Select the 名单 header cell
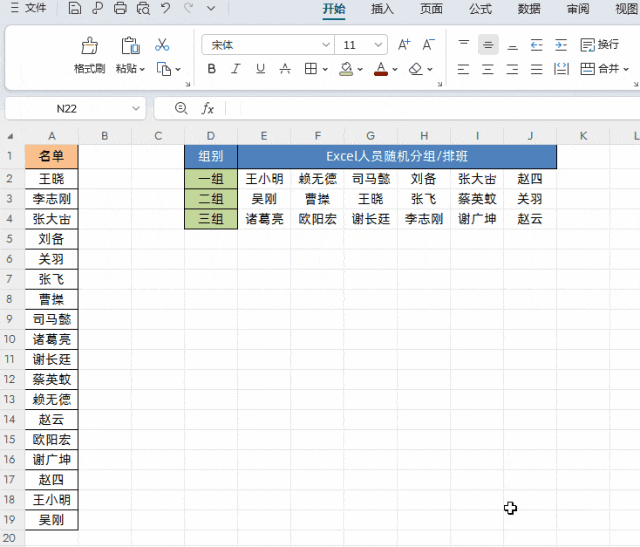This screenshot has height=547, width=640. (51, 156)
